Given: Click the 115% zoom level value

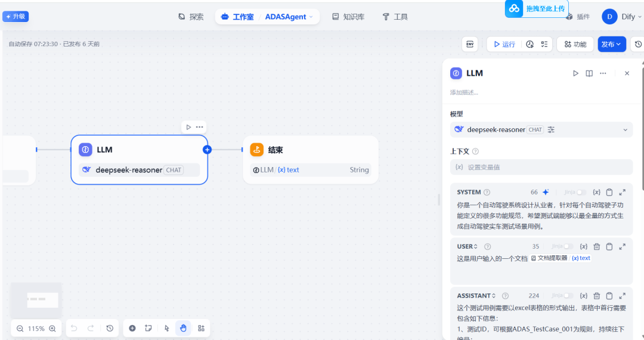Looking at the screenshot, I should [36, 329].
